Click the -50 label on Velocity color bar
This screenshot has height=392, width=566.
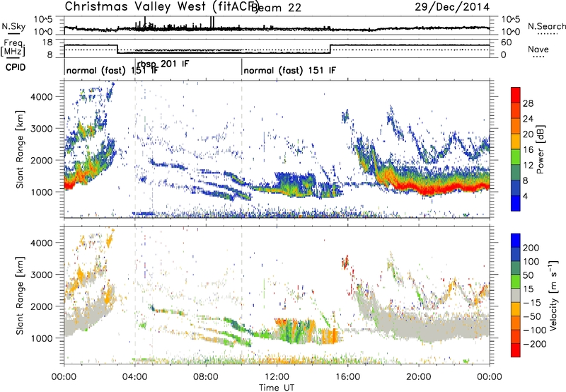pyautogui.click(x=532, y=316)
